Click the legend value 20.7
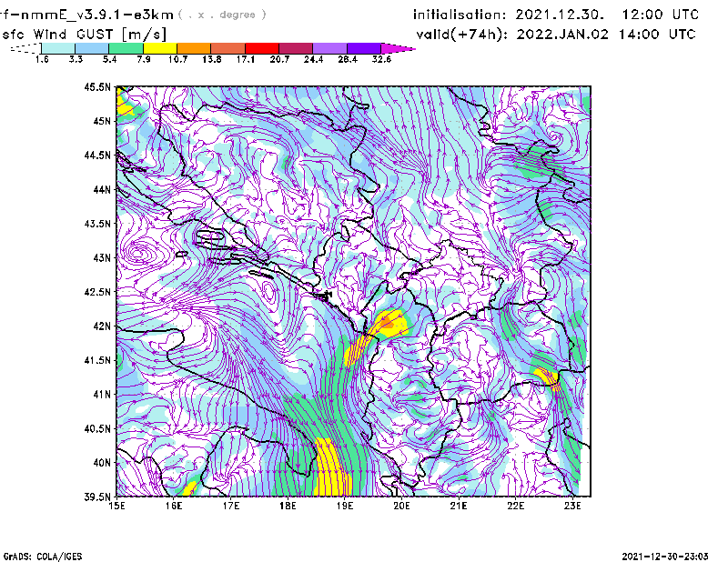728x562 pixels. 279,59
